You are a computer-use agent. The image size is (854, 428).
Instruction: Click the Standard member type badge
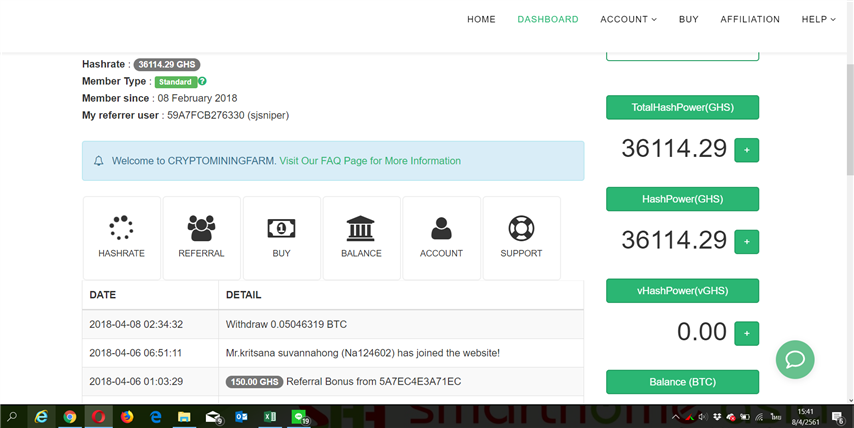point(175,82)
